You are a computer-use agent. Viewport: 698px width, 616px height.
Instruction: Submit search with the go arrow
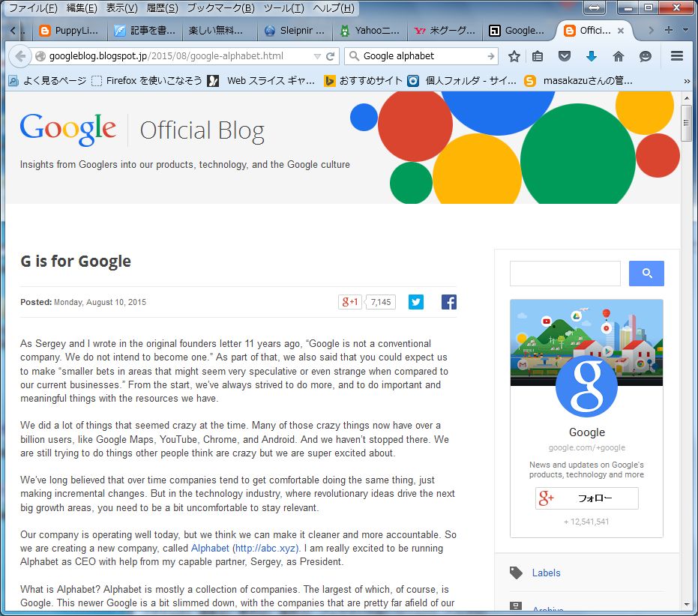490,56
